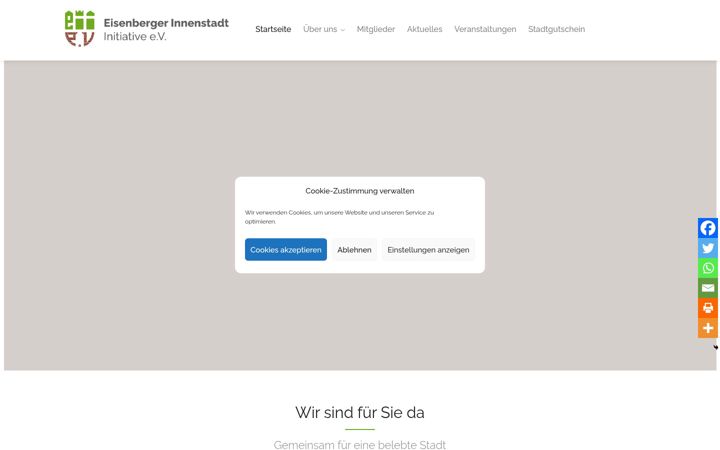Expand the Über uns dropdown chevron

point(343,30)
